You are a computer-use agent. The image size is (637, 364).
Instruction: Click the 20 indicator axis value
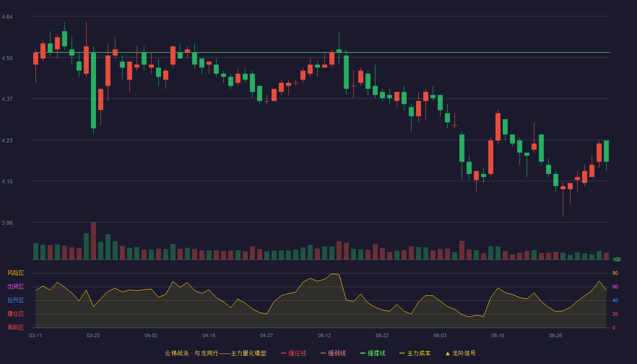[x=615, y=314]
